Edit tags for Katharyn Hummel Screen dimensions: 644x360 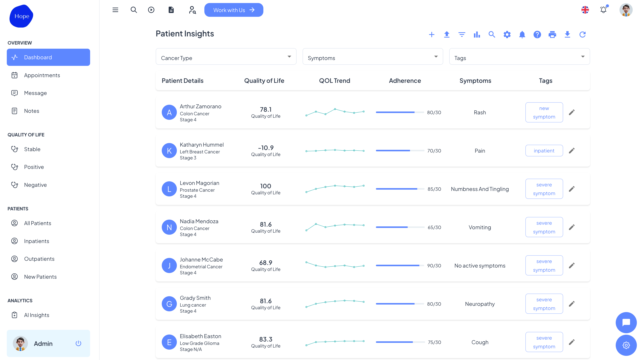(x=572, y=151)
